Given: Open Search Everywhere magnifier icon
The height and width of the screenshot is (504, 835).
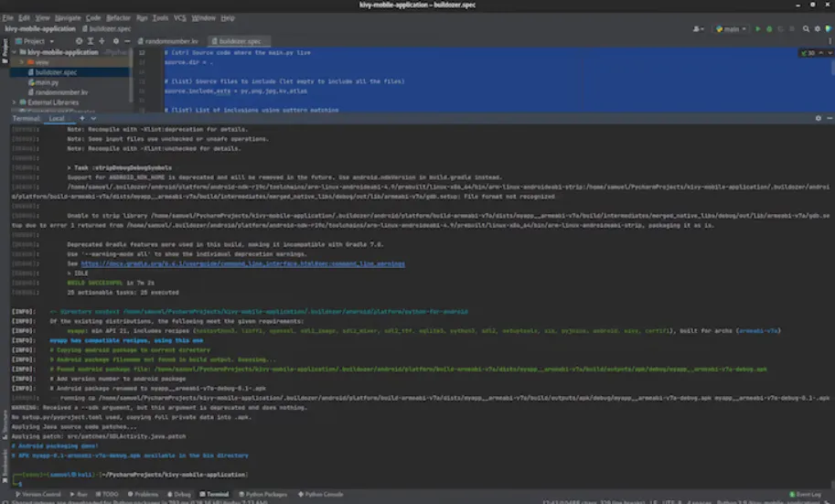Looking at the screenshot, I should tap(807, 28).
